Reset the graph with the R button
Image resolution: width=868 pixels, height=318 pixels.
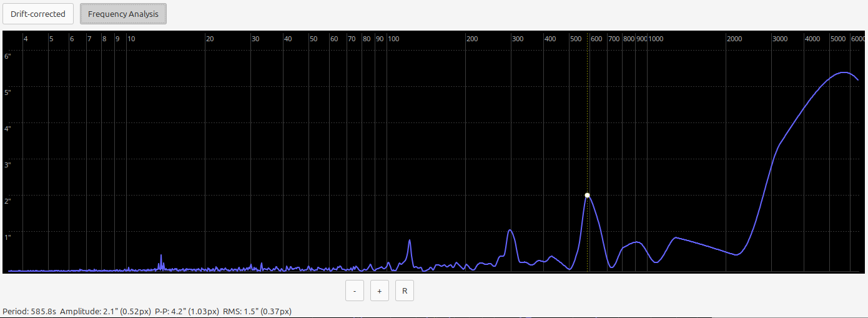(x=405, y=291)
